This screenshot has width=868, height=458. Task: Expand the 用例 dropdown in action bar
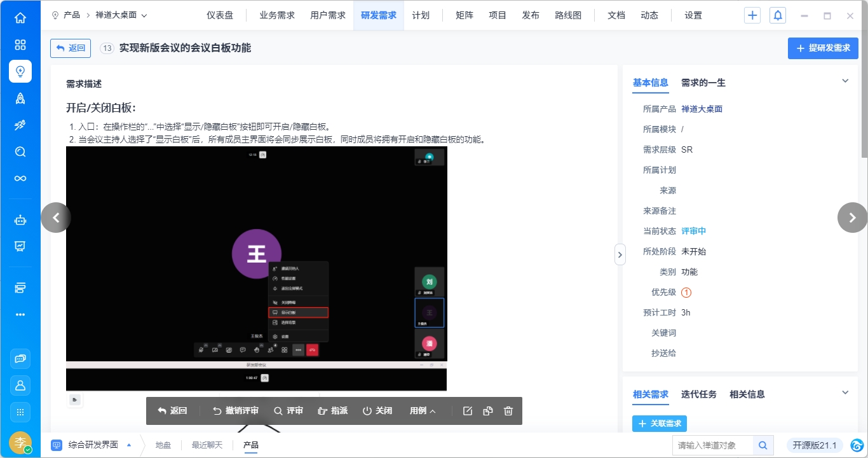[423, 411]
